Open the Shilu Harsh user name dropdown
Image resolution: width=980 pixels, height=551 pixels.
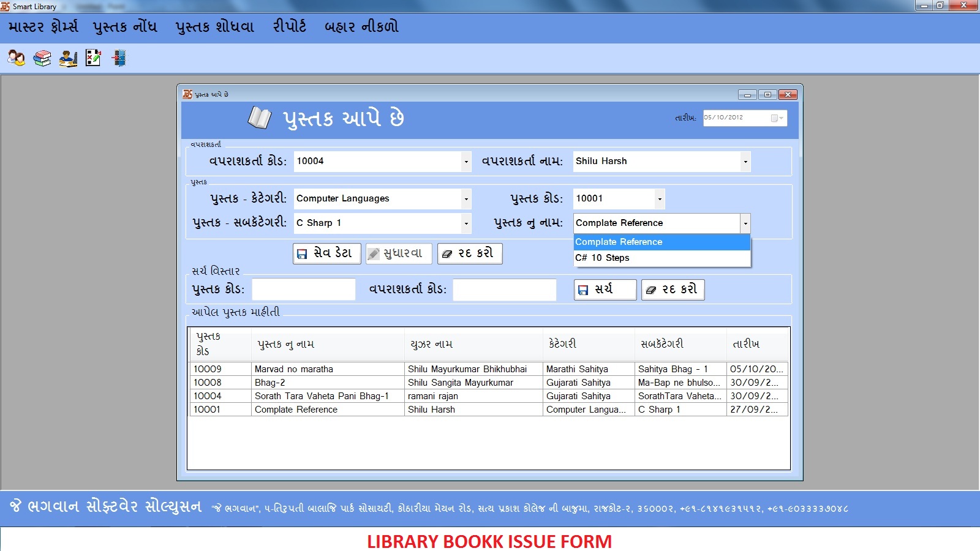pyautogui.click(x=745, y=161)
